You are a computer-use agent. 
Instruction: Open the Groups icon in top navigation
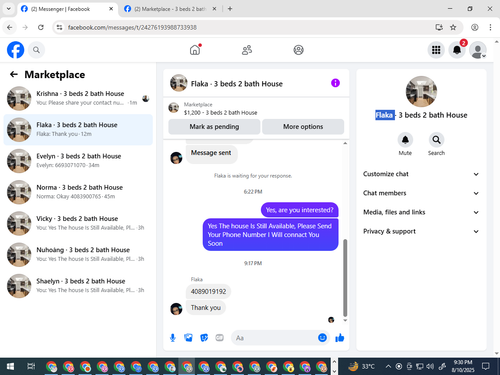coord(298,50)
